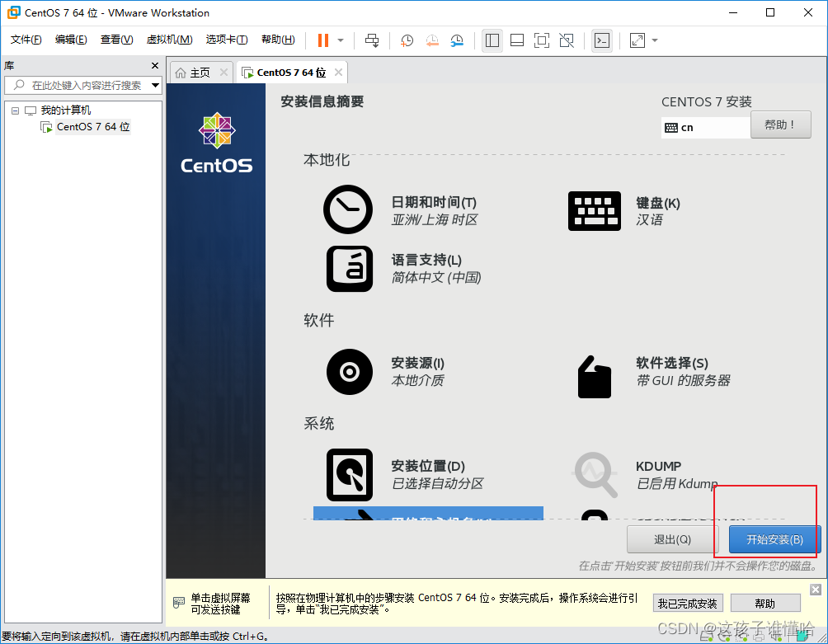Close the 主页 tab
The width and height of the screenshot is (828, 644).
(x=223, y=73)
